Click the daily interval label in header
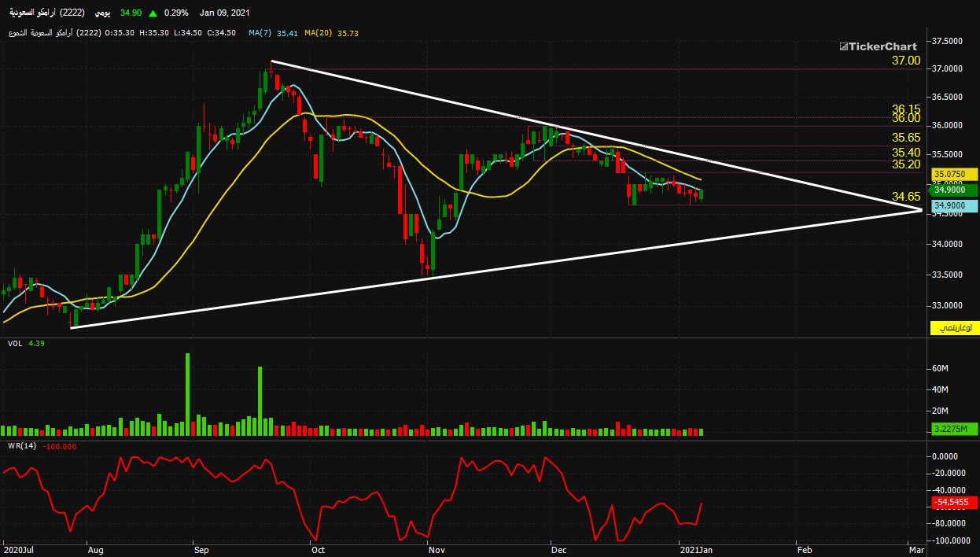The height and width of the screenshot is (557, 980). (x=102, y=13)
